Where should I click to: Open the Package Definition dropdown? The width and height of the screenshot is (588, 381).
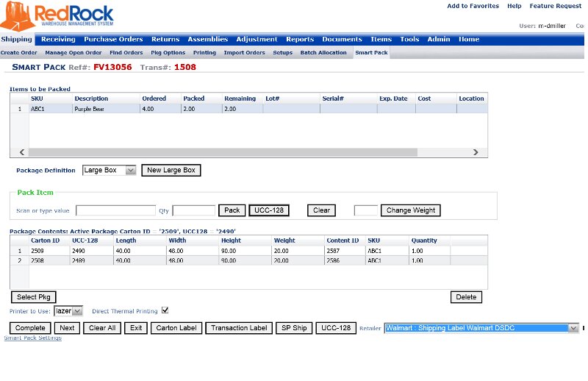click(x=109, y=170)
